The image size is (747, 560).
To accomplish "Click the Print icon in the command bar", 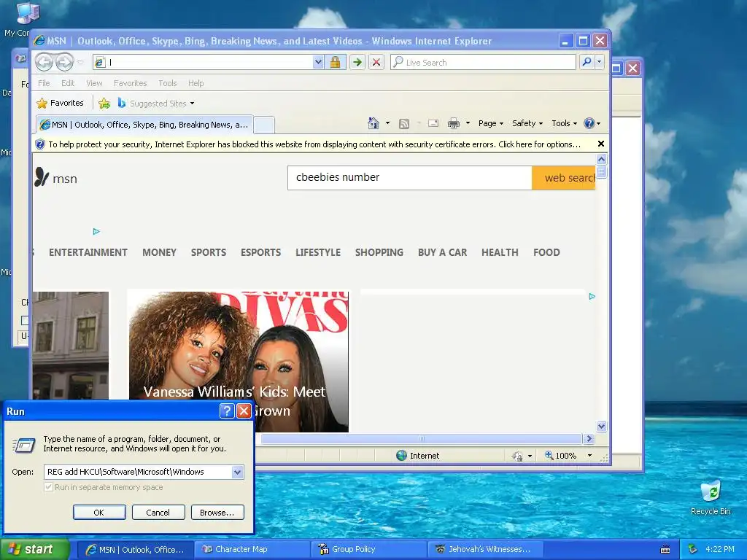I will (x=454, y=123).
